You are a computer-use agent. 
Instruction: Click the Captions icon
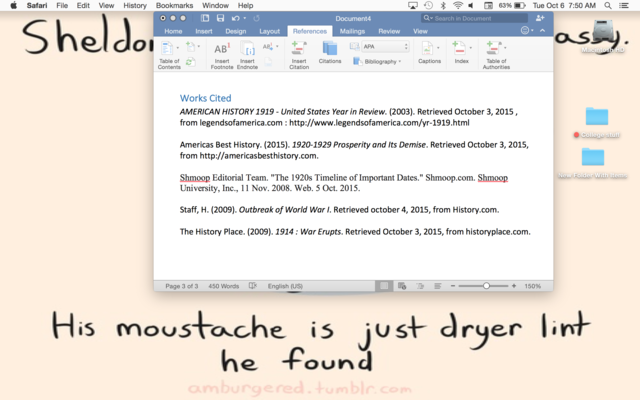pyautogui.click(x=427, y=48)
